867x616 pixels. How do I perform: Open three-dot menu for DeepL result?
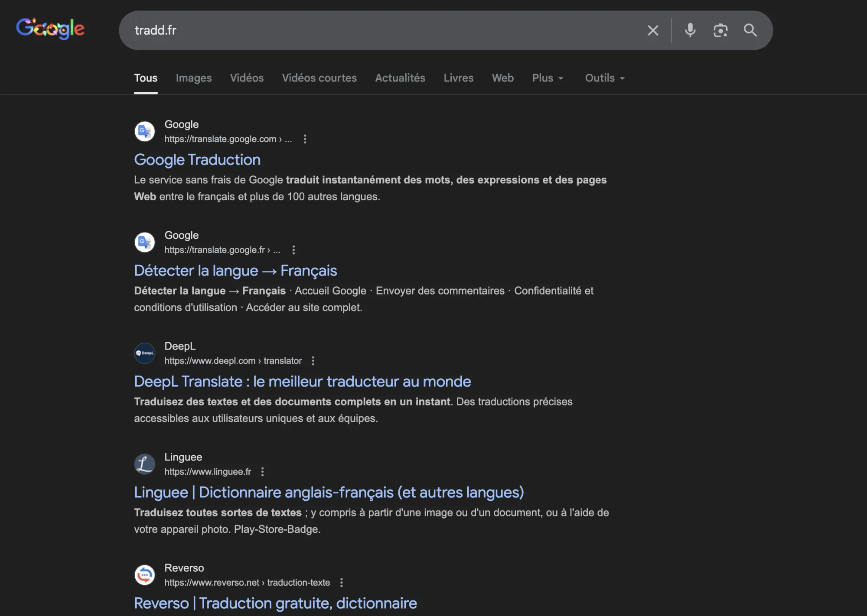pyautogui.click(x=313, y=361)
